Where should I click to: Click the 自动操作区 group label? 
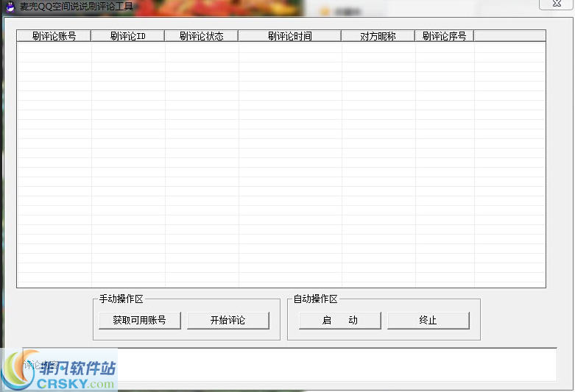tap(315, 299)
